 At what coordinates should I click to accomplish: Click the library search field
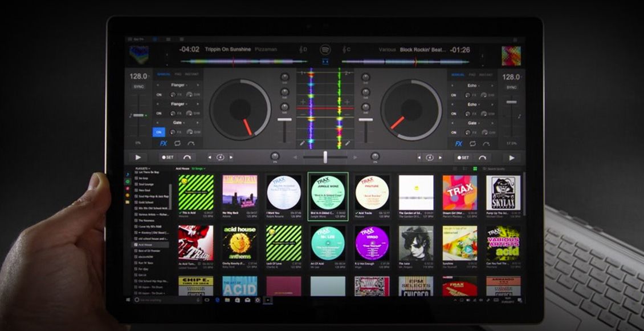coord(501,169)
